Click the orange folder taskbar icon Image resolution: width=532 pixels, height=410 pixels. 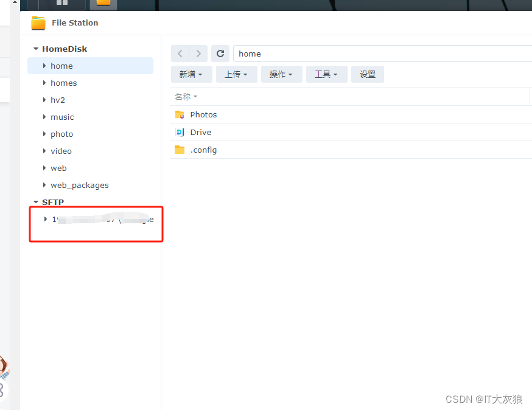point(103,4)
